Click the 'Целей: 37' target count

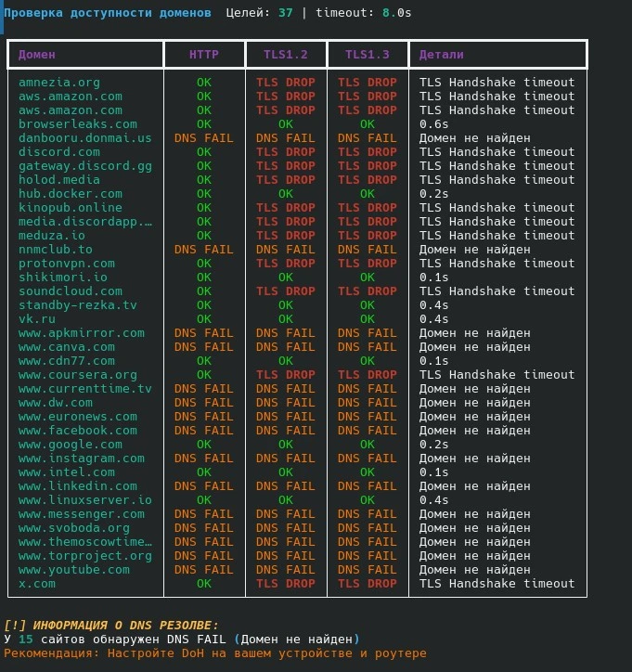click(x=259, y=13)
